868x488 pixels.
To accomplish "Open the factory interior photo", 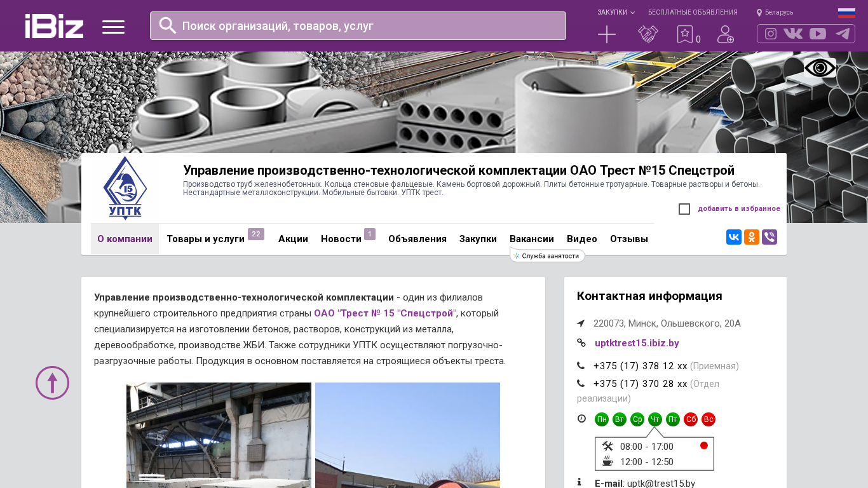I will click(x=219, y=435).
